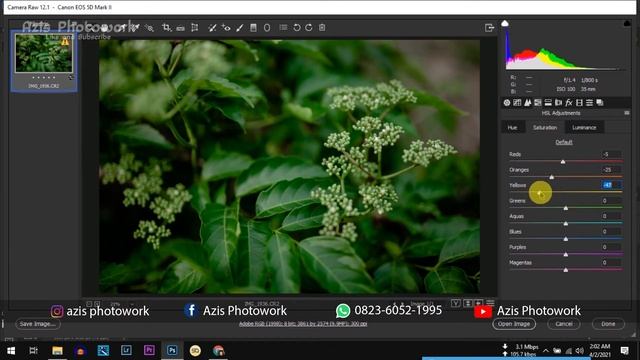Open Lightroom from the taskbar

[x=126, y=351]
